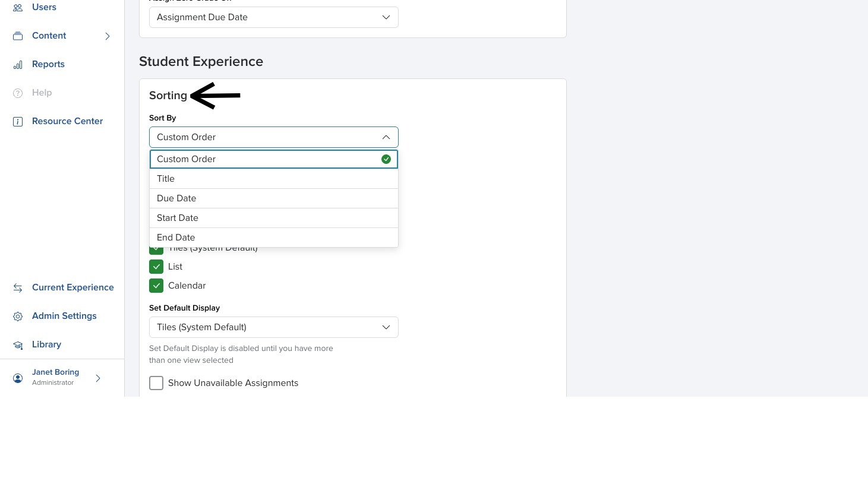
Task: Select Start Date sort option
Action: (x=274, y=218)
